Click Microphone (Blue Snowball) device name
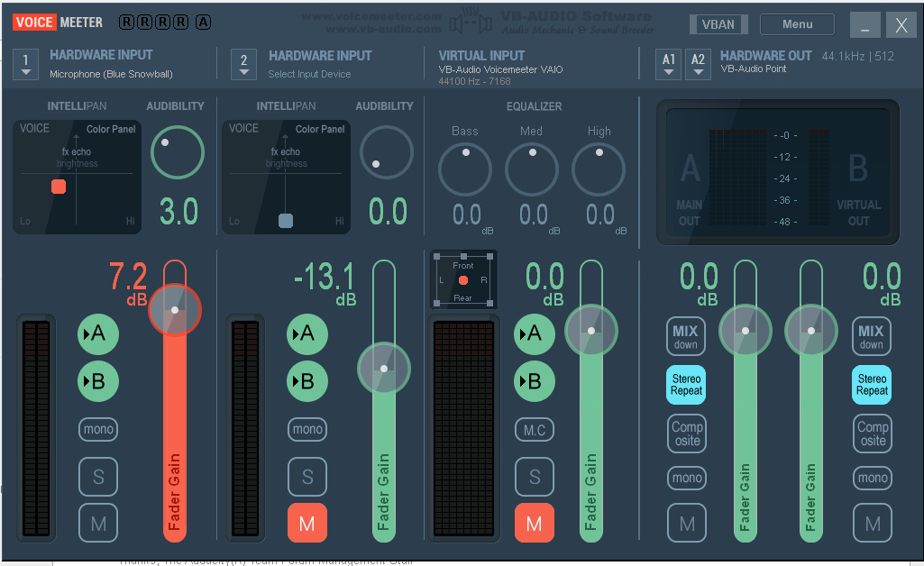 [111, 74]
